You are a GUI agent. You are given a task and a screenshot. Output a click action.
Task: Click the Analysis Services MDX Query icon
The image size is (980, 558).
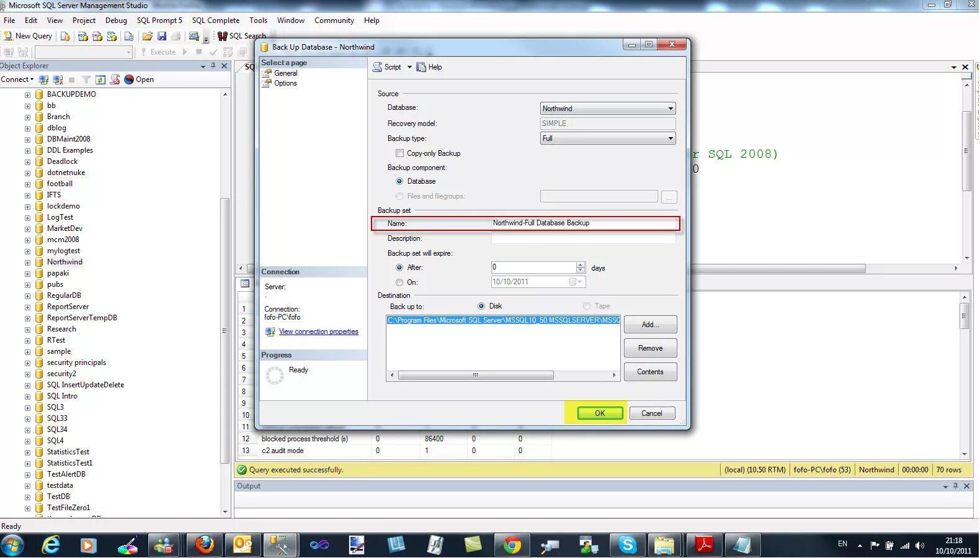pos(83,36)
